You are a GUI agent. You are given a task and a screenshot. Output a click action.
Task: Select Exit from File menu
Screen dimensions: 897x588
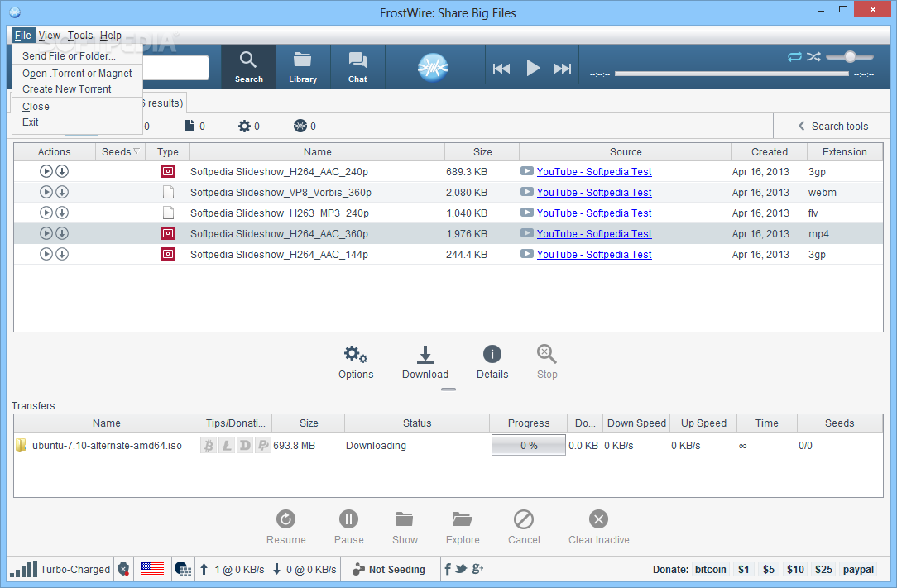pyautogui.click(x=77, y=122)
